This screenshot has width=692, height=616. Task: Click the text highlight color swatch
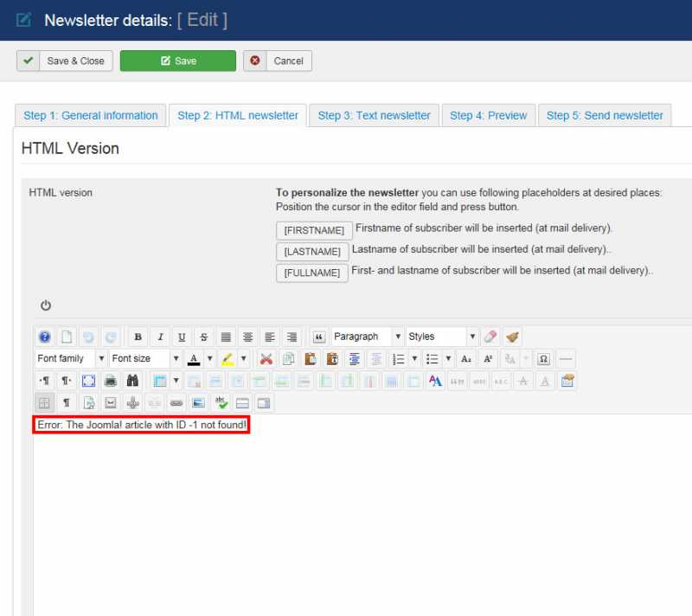[227, 359]
